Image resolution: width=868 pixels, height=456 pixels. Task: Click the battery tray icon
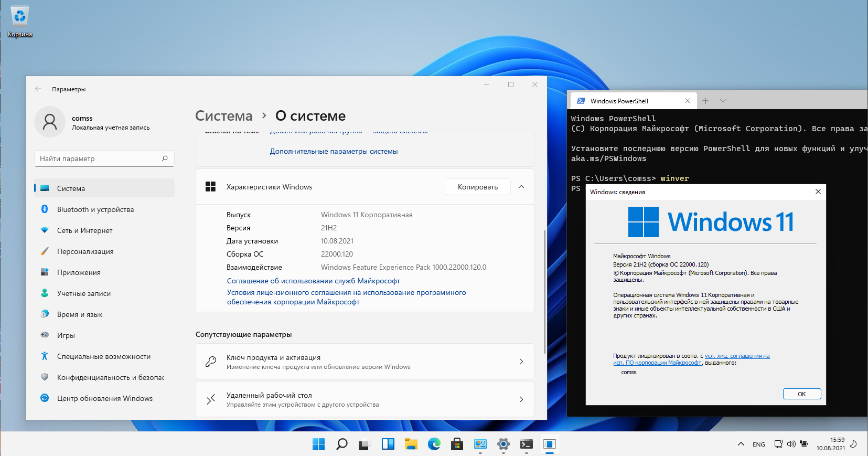tap(804, 444)
